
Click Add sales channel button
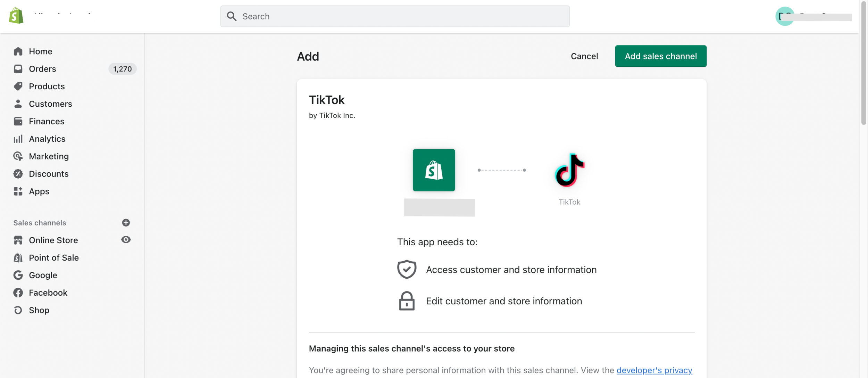660,56
